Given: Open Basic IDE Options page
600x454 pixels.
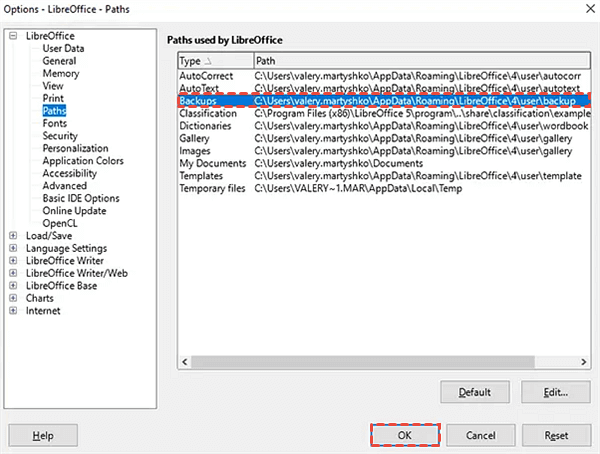Looking at the screenshot, I should (81, 198).
